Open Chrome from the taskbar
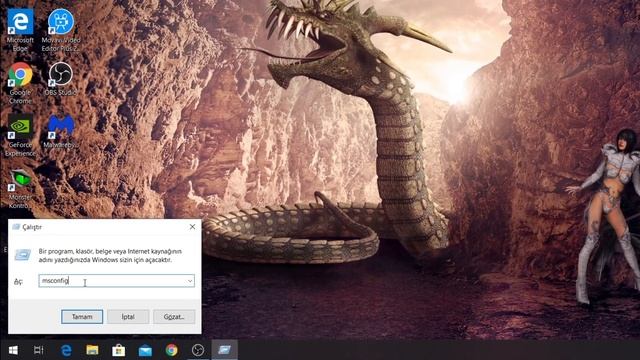The height and width of the screenshot is (360, 640). pyautogui.click(x=171, y=350)
